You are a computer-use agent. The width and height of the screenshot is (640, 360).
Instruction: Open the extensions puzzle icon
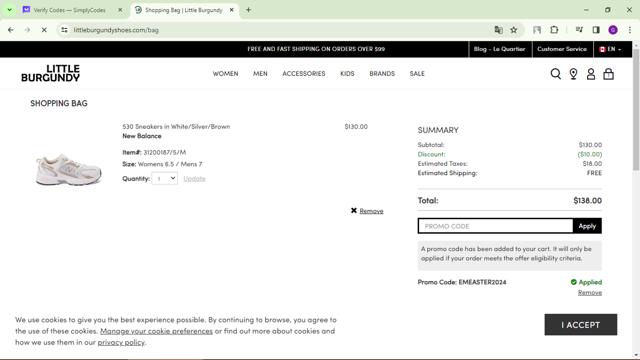[554, 30]
